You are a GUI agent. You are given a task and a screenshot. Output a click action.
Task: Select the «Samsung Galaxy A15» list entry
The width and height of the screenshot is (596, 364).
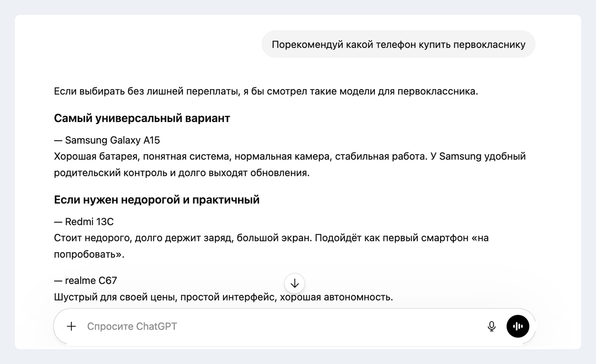(107, 140)
